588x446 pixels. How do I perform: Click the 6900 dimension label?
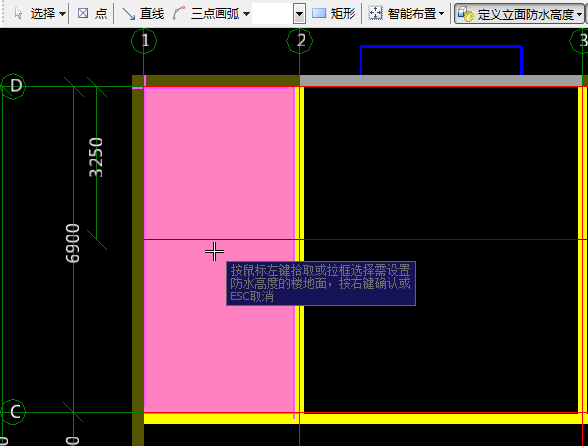pos(72,243)
